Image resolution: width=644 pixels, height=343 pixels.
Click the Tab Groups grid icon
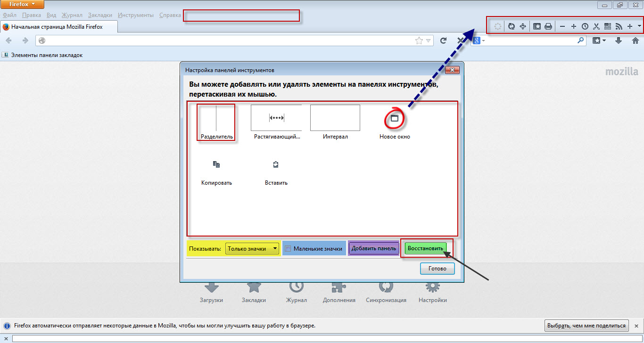tap(607, 26)
